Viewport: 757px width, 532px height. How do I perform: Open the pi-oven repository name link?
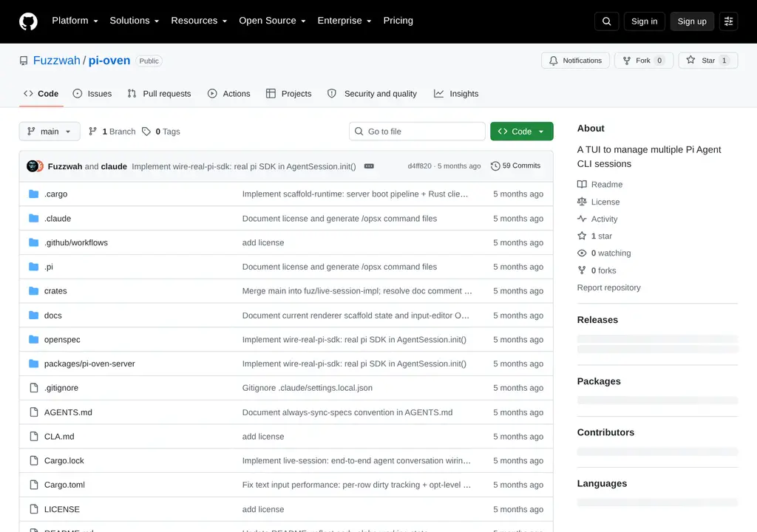[109, 61]
